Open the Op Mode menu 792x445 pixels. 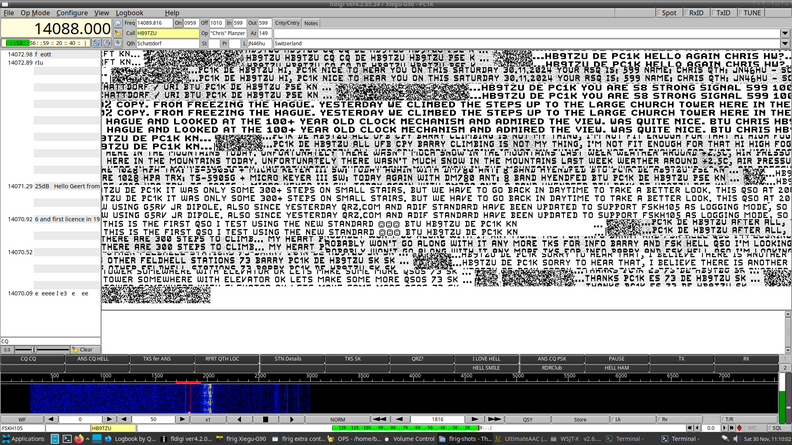(x=35, y=13)
